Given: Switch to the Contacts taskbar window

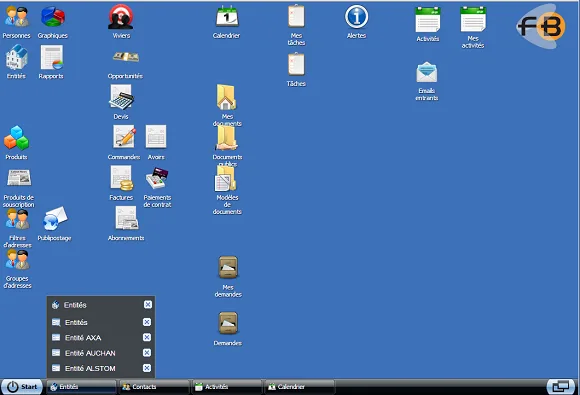Looking at the screenshot, I should 154,387.
